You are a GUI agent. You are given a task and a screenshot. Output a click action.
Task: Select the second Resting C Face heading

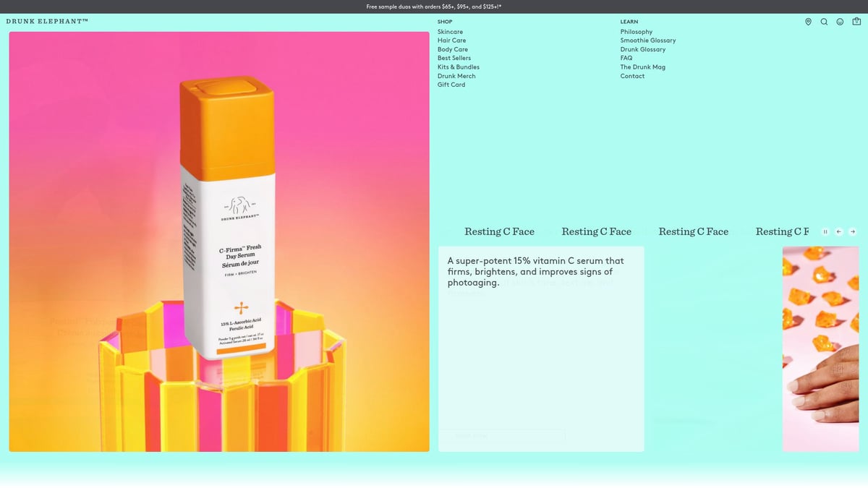pyautogui.click(x=596, y=231)
